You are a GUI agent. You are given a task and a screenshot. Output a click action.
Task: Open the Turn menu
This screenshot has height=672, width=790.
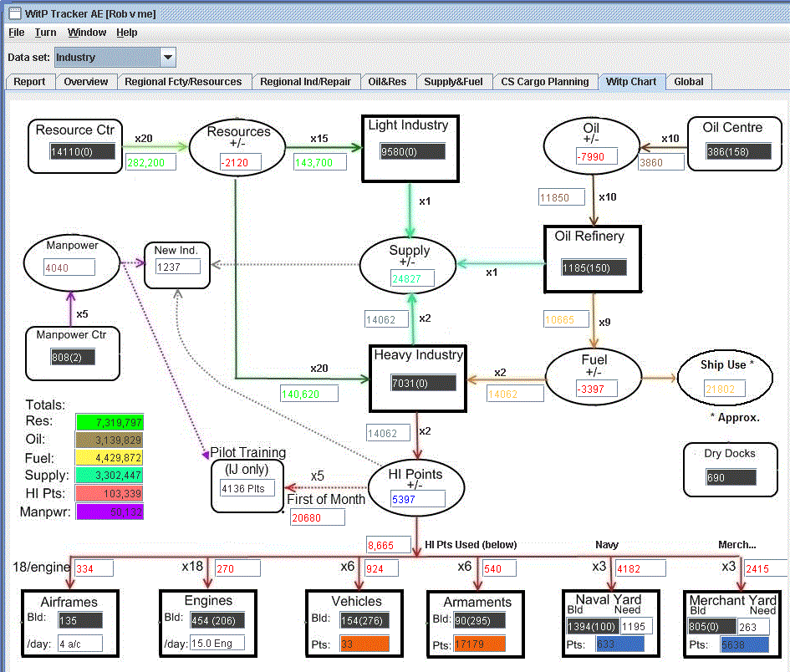click(45, 33)
